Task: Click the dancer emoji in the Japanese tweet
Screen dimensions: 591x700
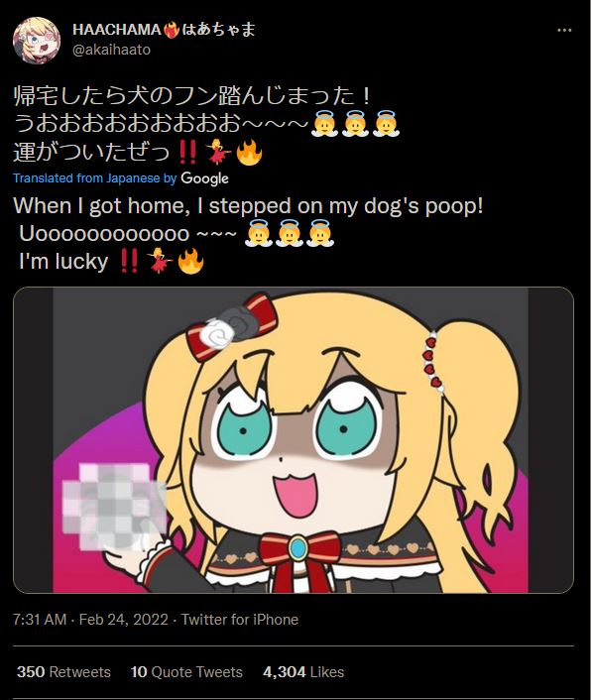Action: (x=219, y=152)
